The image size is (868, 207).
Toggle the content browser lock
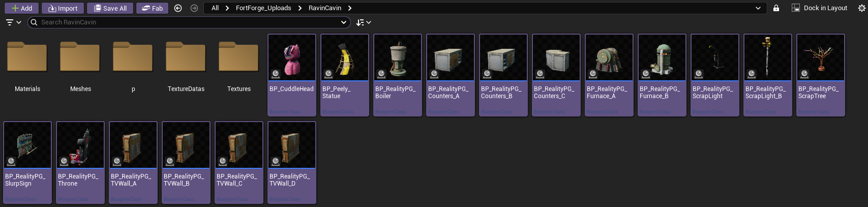click(776, 8)
